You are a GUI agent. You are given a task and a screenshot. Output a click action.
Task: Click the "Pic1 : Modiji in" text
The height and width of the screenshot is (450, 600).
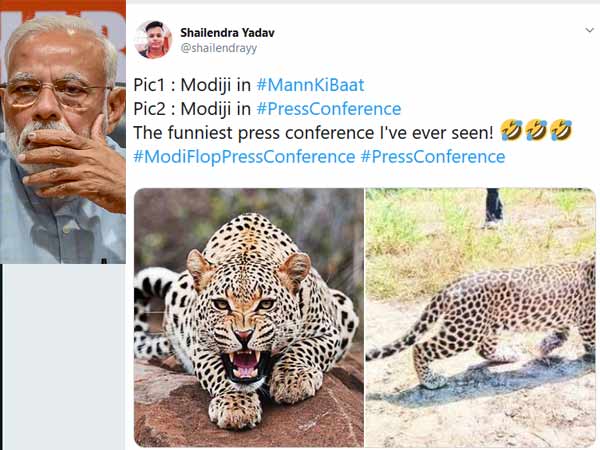192,86
